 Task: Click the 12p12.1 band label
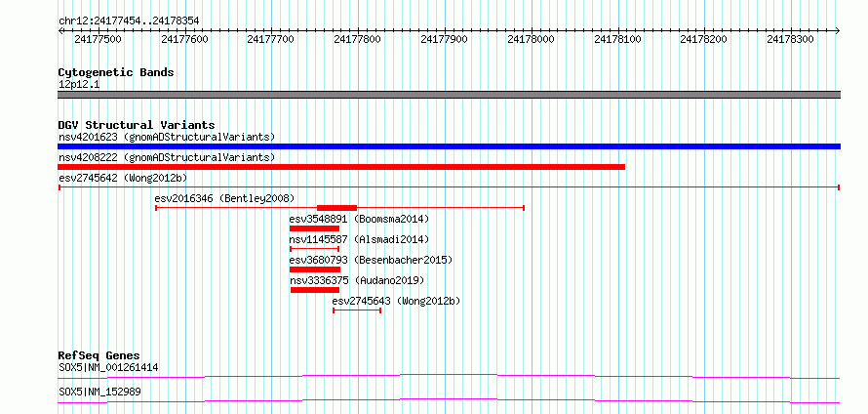(79, 85)
